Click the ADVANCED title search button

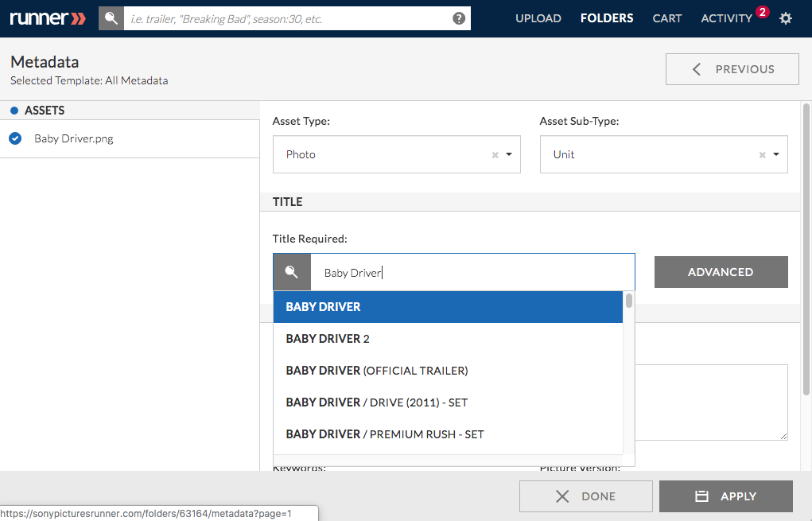coord(721,272)
